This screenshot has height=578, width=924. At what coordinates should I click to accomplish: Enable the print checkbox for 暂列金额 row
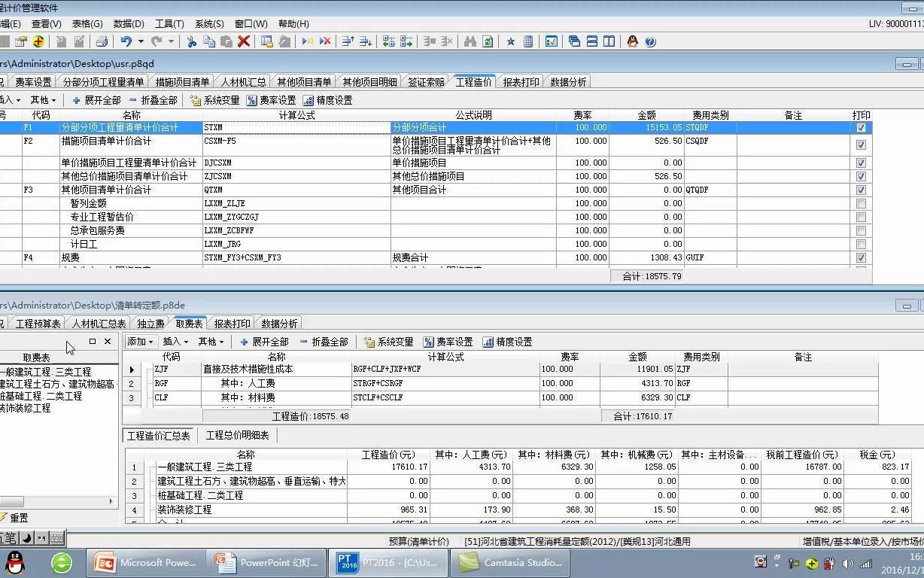tap(861, 202)
